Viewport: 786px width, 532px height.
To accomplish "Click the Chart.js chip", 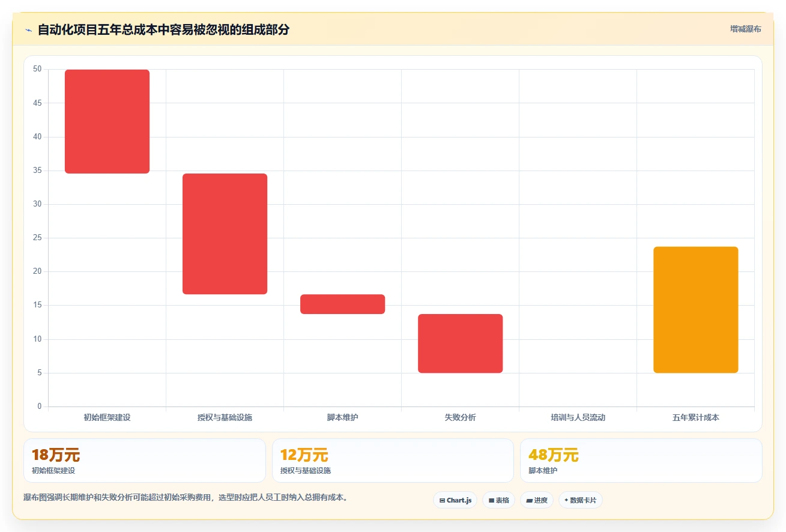I will pyautogui.click(x=455, y=500).
